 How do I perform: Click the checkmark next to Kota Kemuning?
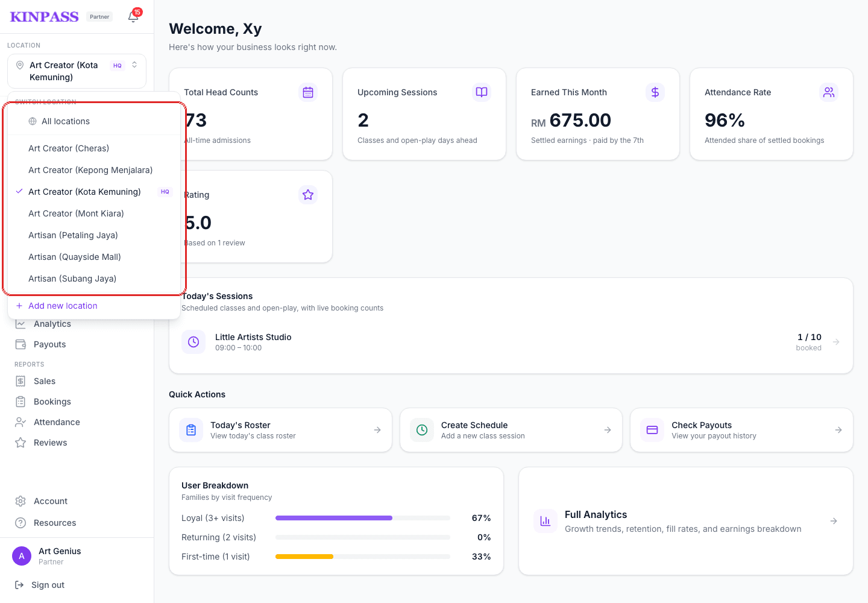pos(19,192)
